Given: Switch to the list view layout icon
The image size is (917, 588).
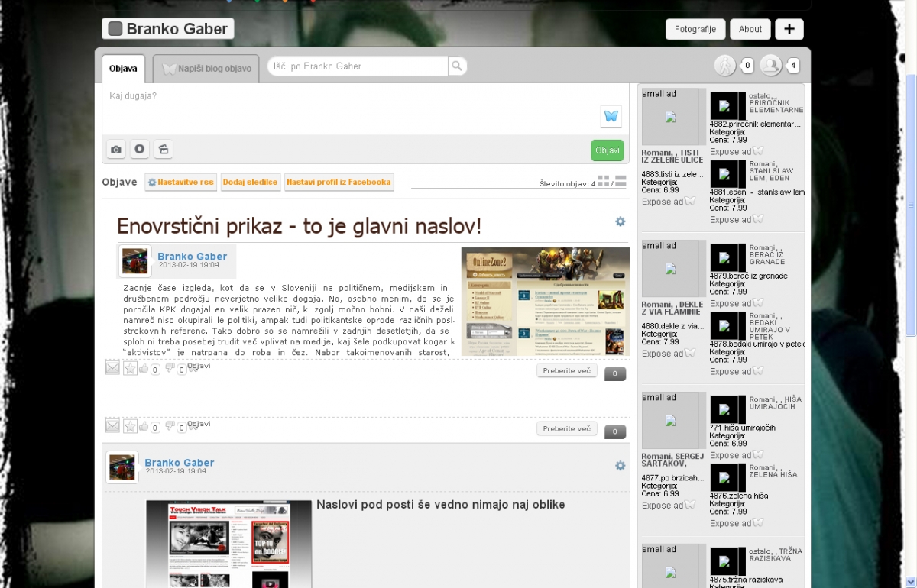Looking at the screenshot, I should pos(621,181).
